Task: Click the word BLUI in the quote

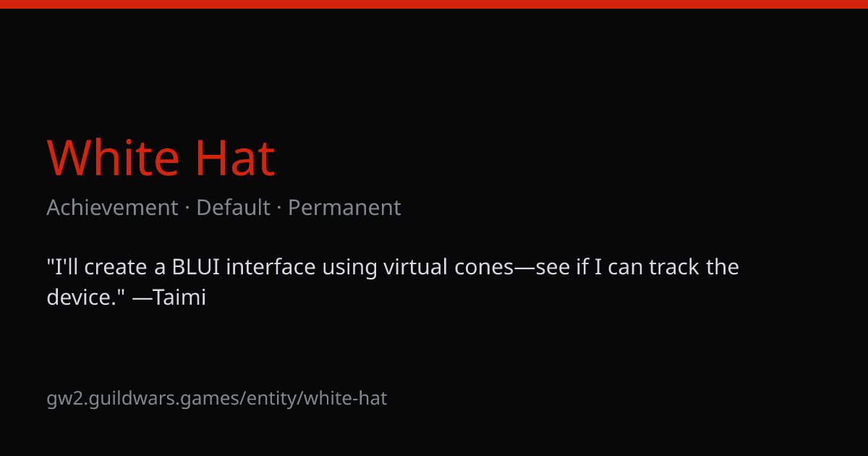Action: (x=196, y=268)
